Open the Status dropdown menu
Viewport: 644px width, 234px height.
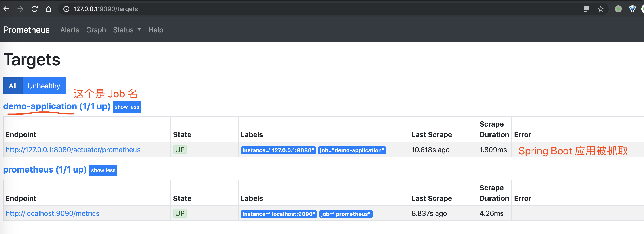pyautogui.click(x=127, y=30)
